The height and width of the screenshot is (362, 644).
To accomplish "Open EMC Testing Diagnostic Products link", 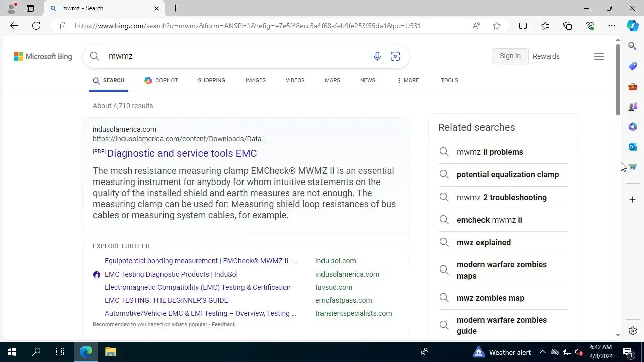I will [x=171, y=274].
